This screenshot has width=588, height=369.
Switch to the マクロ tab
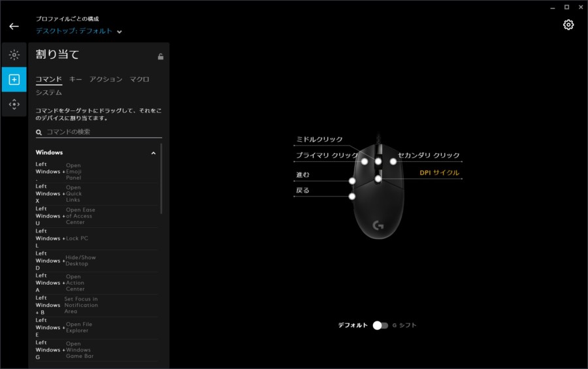coord(139,79)
